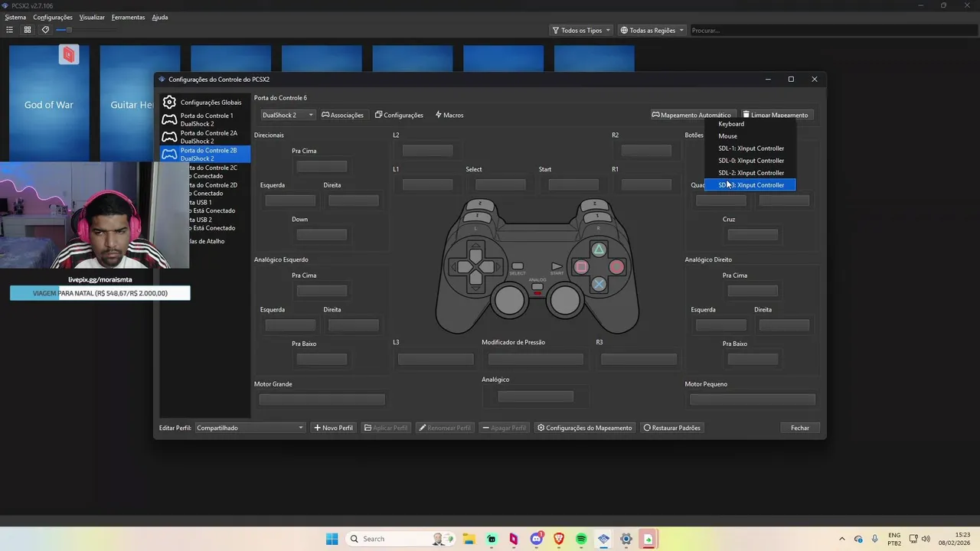Choose SDL-3: XInput Controller

tap(750, 184)
